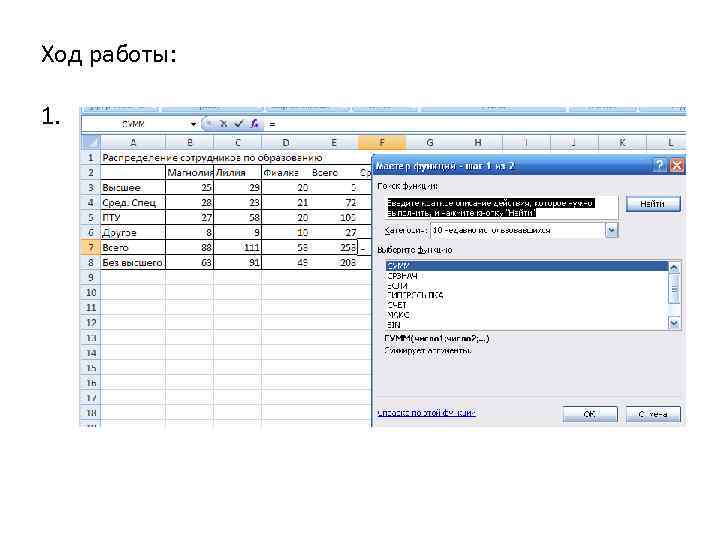
Task: Open the Справка по этой функции link
Action: click(x=426, y=412)
